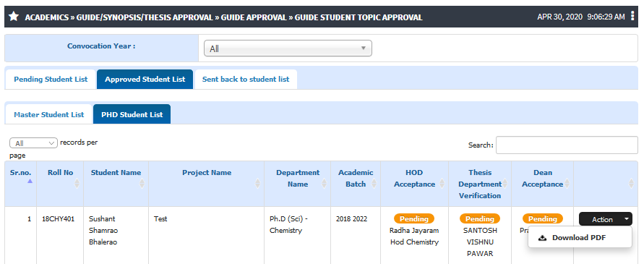Click project name Test cell
The height and width of the screenshot is (264, 644).
coord(160,218)
